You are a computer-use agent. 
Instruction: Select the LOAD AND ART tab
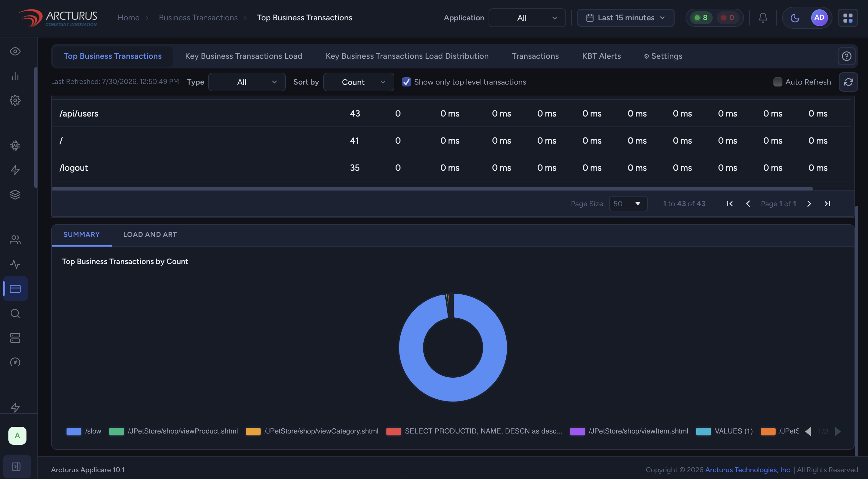click(150, 234)
